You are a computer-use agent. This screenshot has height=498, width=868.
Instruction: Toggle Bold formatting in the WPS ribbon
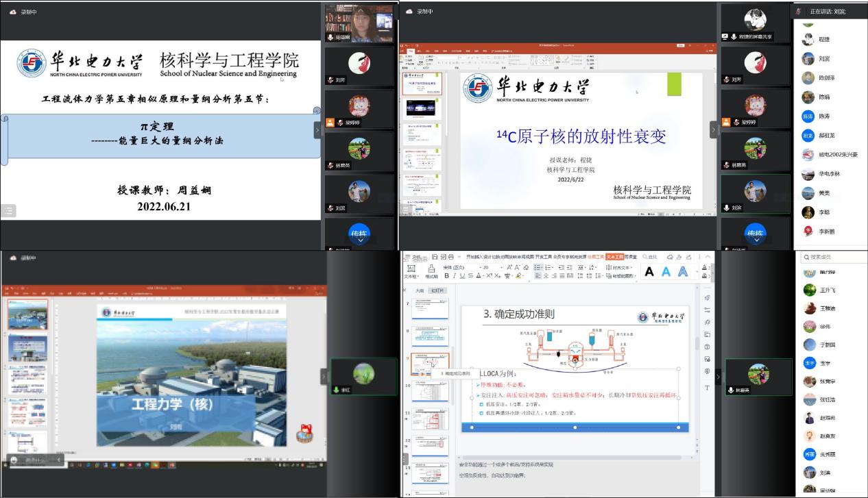446,276
